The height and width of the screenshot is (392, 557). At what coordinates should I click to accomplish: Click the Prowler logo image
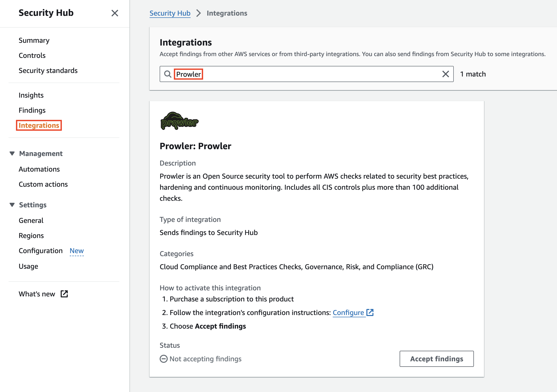click(179, 121)
